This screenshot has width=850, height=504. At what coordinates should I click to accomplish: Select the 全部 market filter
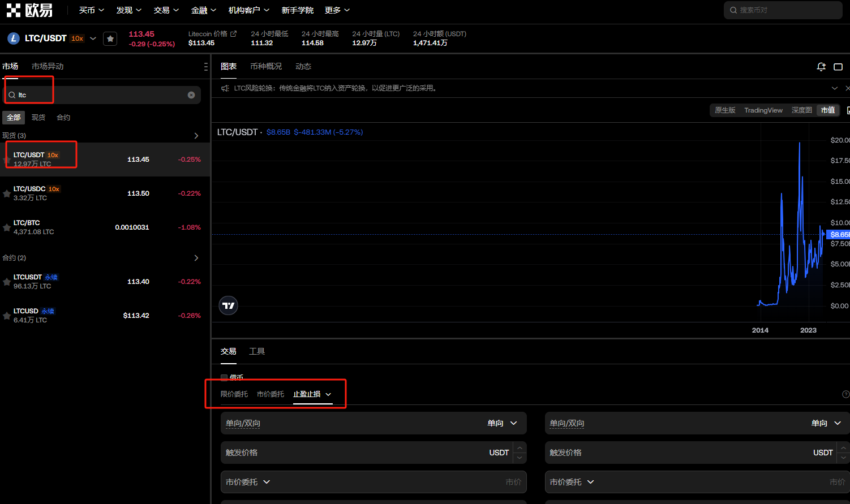pyautogui.click(x=14, y=118)
